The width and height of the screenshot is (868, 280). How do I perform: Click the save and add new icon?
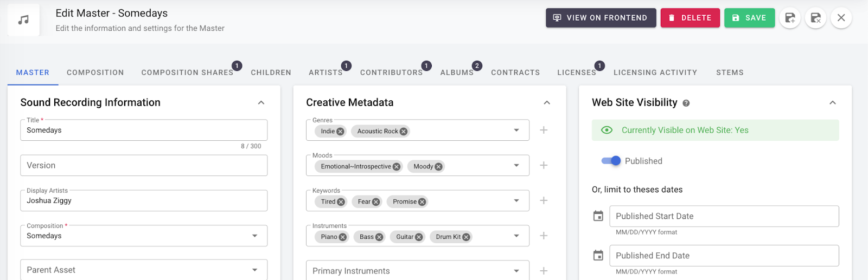[x=790, y=18]
